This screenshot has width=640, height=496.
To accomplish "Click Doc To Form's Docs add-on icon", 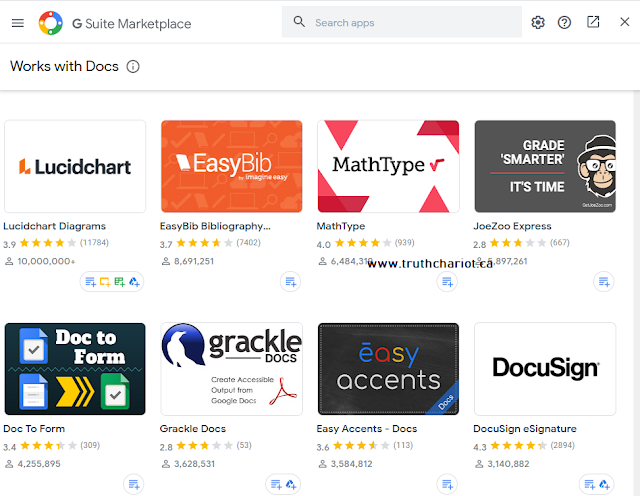I will pos(134,485).
